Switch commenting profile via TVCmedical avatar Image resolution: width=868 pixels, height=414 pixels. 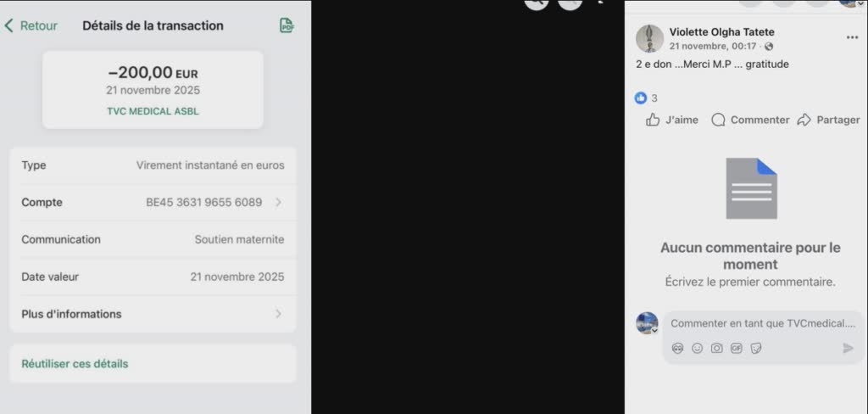click(x=647, y=323)
